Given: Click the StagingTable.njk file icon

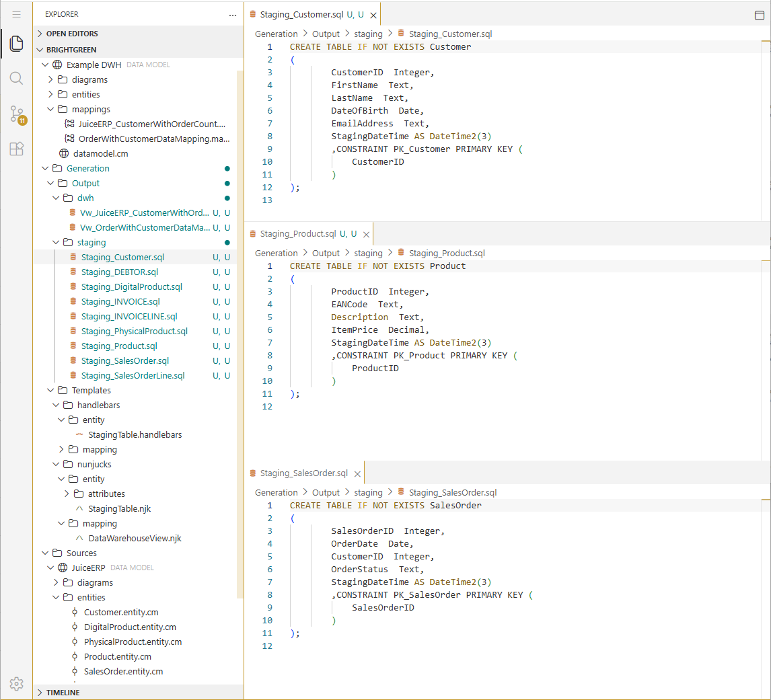Looking at the screenshot, I should point(79,509).
